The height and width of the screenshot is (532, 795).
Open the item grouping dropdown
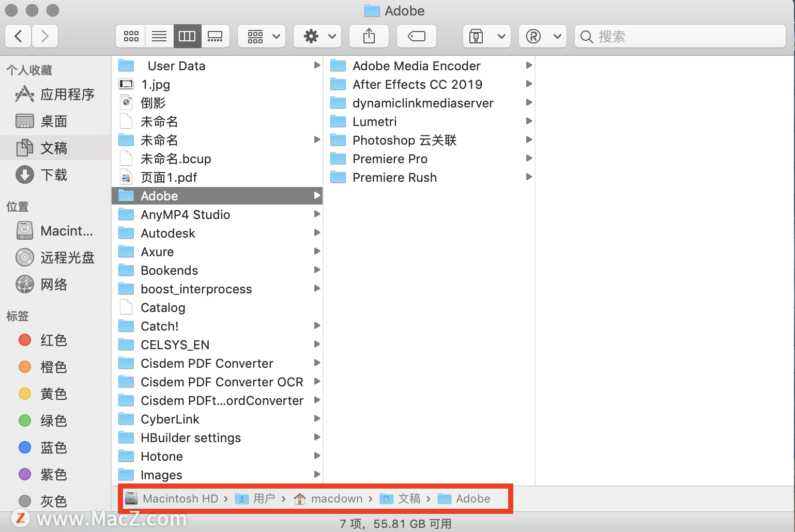click(x=262, y=36)
